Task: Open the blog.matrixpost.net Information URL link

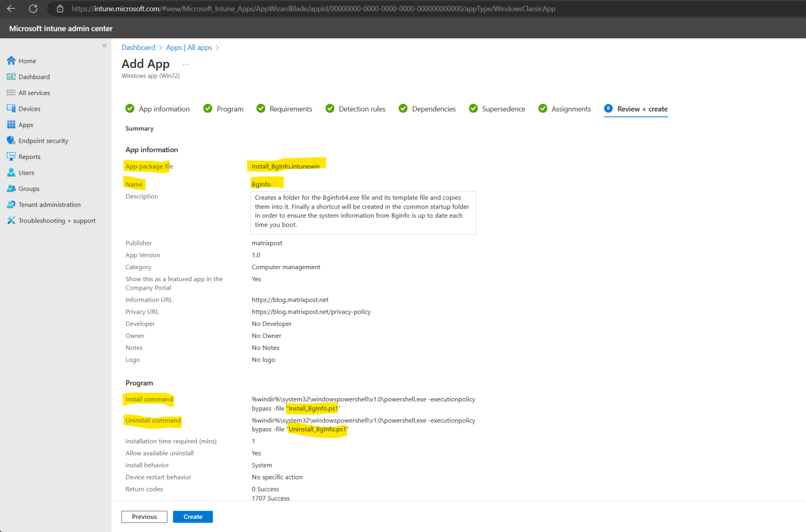Action: click(x=290, y=300)
